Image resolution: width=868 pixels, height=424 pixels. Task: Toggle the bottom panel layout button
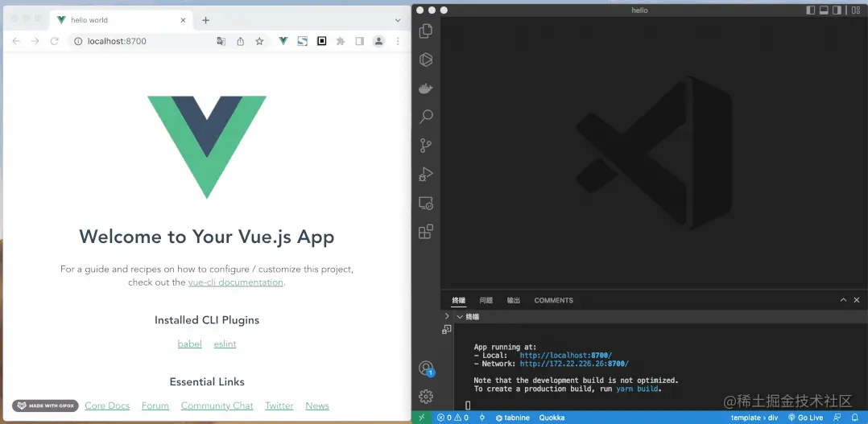click(x=824, y=10)
